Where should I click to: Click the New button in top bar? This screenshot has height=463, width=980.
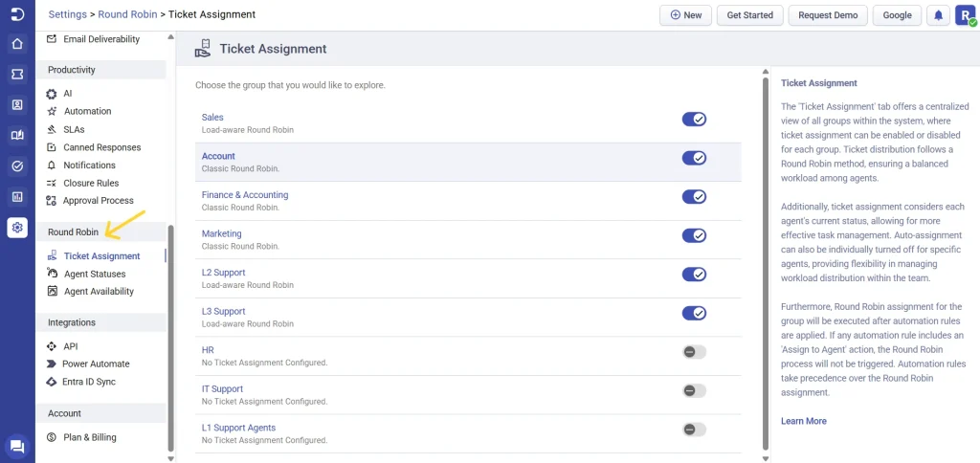pos(685,15)
